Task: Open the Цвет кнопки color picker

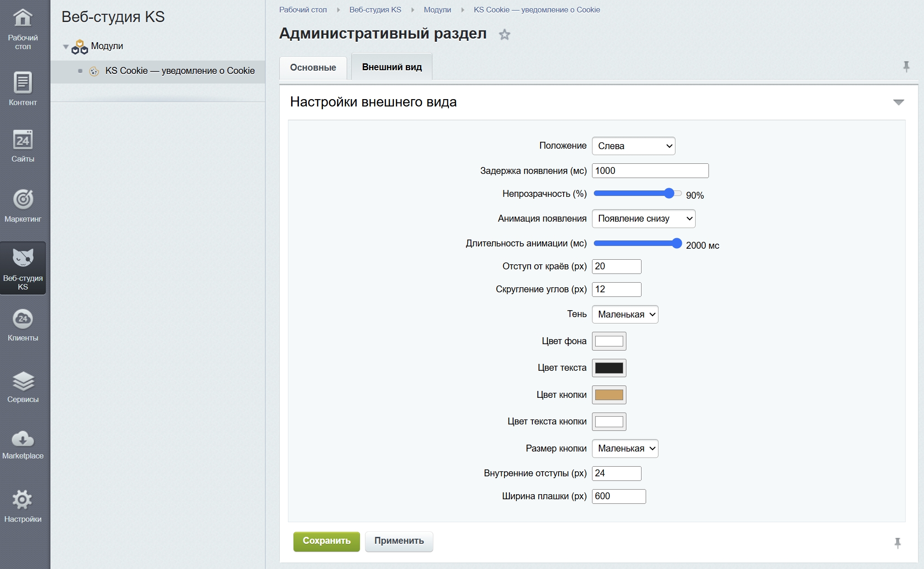Action: [609, 395]
